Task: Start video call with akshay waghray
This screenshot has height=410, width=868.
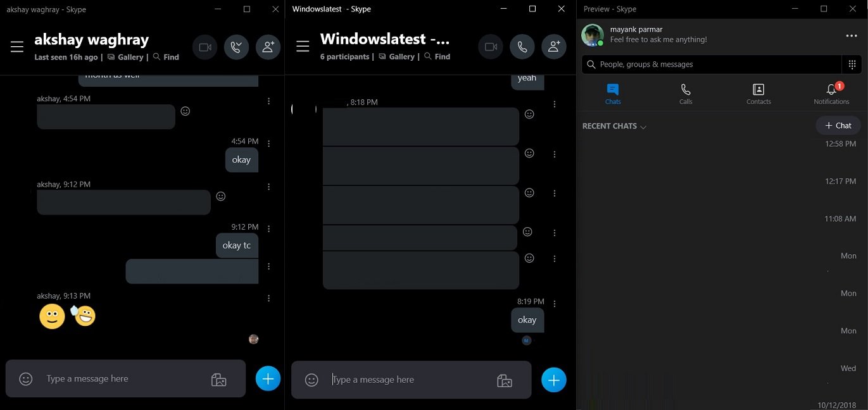Action: tap(204, 47)
